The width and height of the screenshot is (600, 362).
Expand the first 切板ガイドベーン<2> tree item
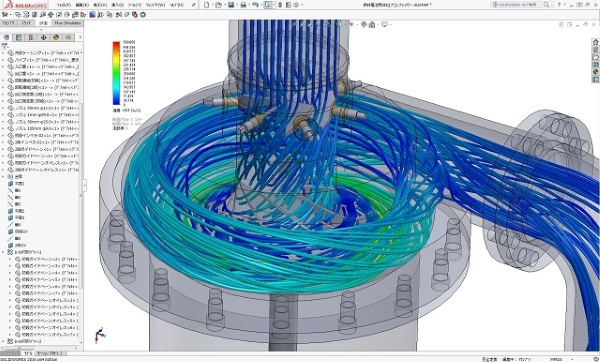[x=10, y=259]
